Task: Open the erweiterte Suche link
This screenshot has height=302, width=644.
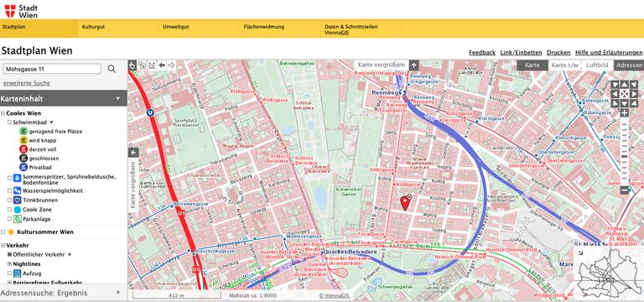Action: [x=27, y=83]
